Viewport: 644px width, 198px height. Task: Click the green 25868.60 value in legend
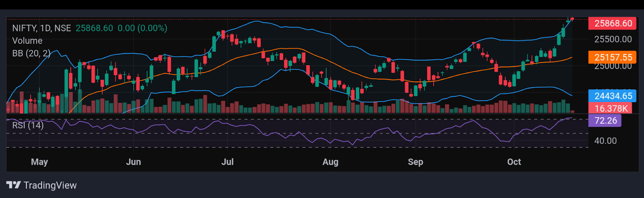tap(94, 28)
